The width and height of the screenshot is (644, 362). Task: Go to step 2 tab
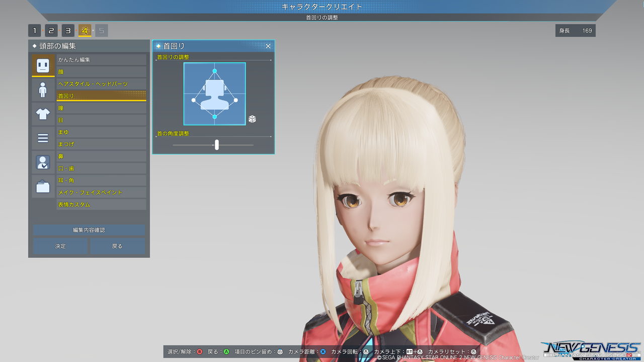coord(51,31)
